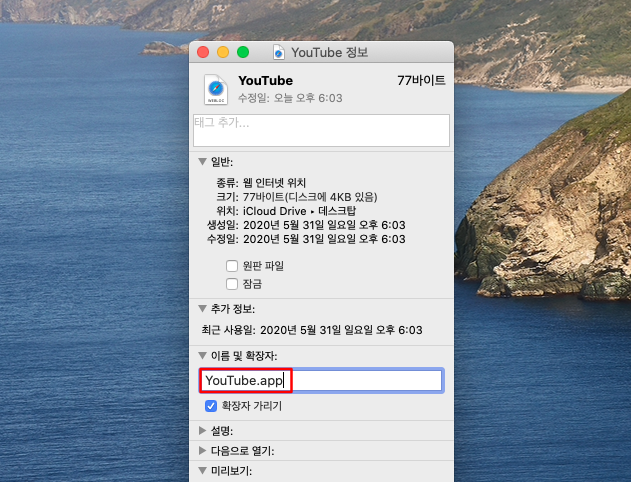
Task: Collapse the 일반 section
Action: pos(202,162)
